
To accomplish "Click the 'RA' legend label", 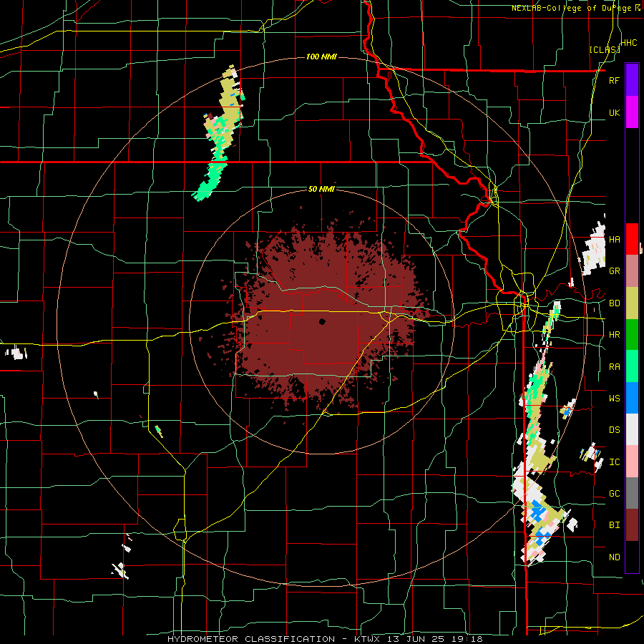I will [614, 367].
